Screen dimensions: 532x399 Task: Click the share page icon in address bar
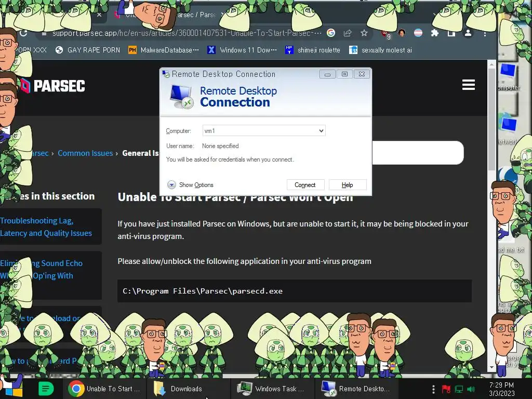point(348,33)
